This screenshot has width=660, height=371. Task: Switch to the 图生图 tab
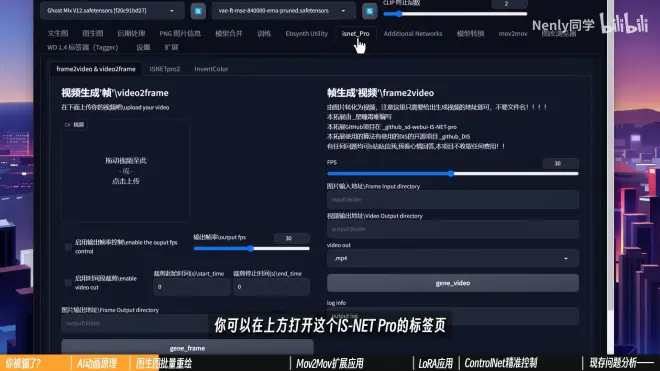click(x=93, y=34)
